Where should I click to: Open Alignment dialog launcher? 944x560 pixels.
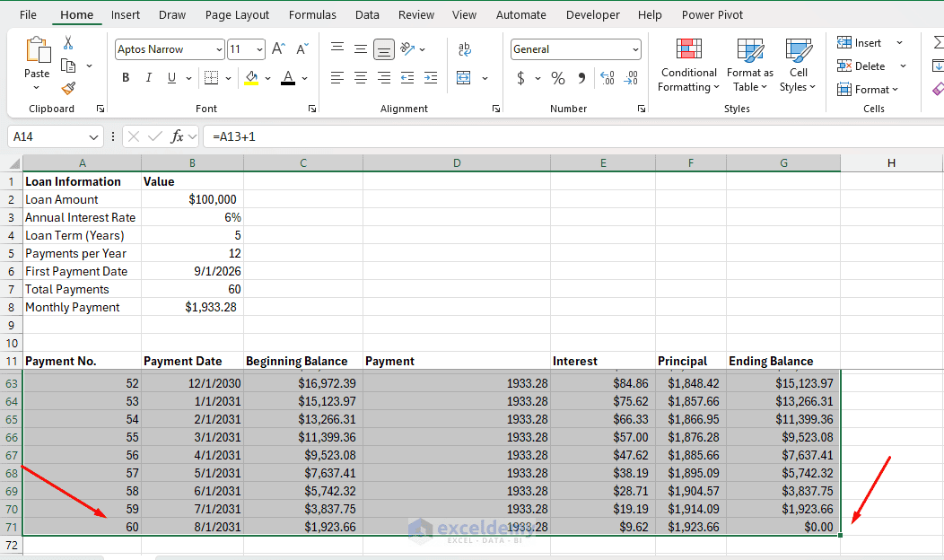pyautogui.click(x=496, y=109)
